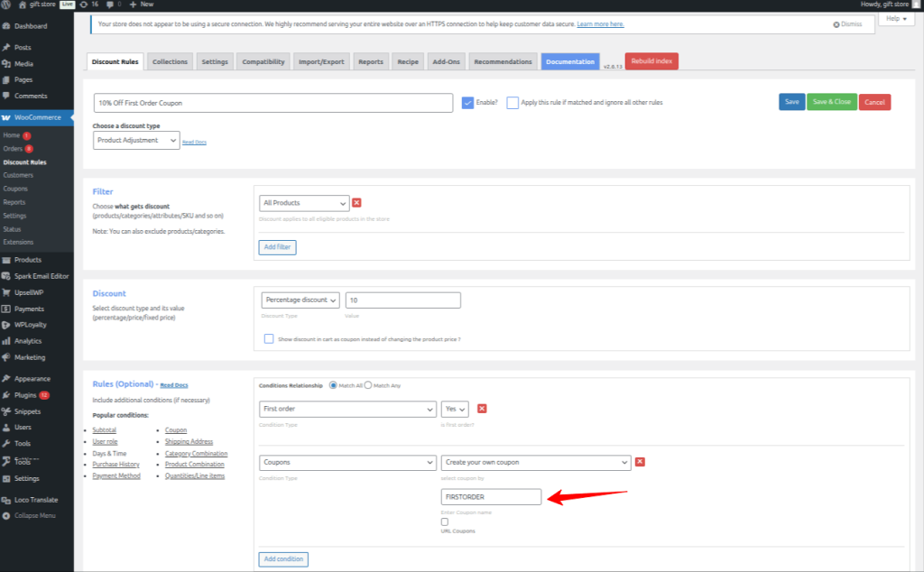Tick the URL Coupons checkbox
Viewport: 924px width, 572px height.
tap(446, 521)
